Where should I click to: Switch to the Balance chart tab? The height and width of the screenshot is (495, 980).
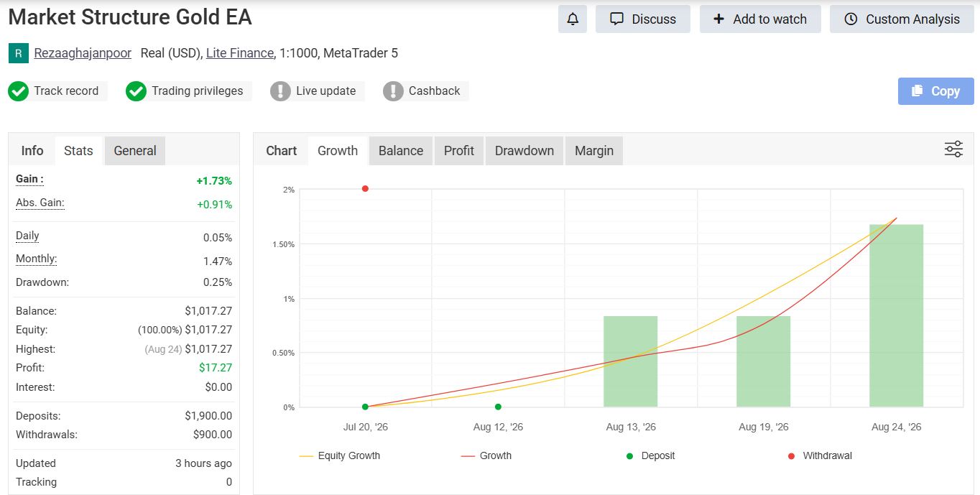(401, 151)
